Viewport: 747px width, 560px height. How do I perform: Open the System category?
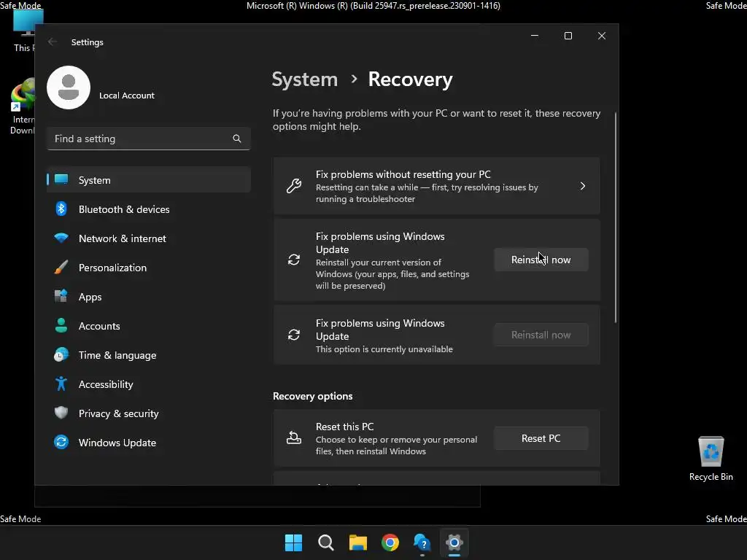149,179
